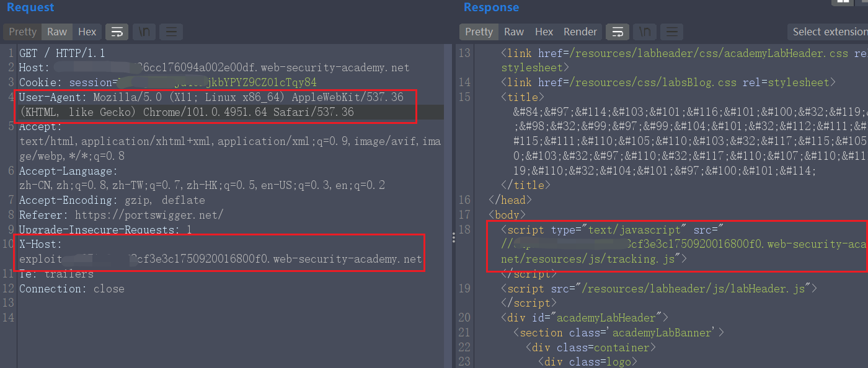Click 'Upgrade-Insecure-Requests: 1' line

pos(105,230)
